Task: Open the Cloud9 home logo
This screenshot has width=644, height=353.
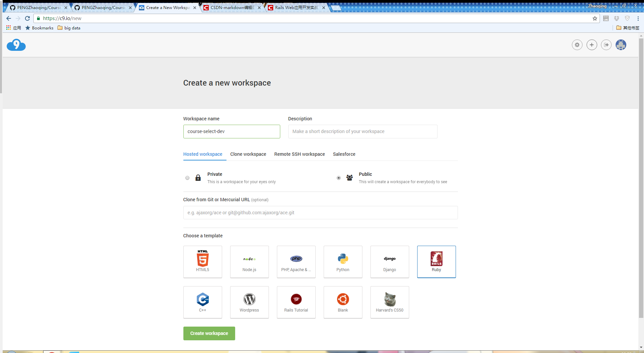Action: click(16, 45)
